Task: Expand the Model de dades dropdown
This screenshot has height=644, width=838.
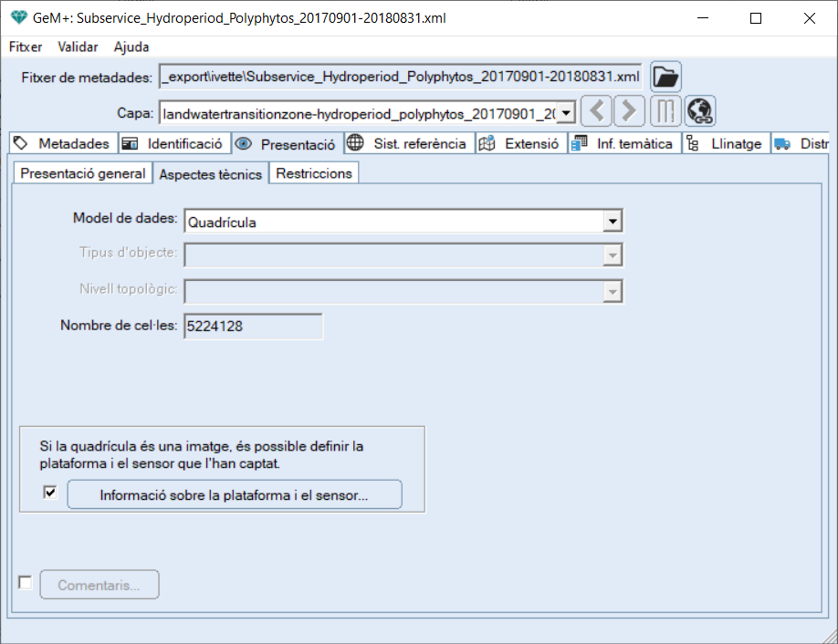Action: click(x=613, y=221)
